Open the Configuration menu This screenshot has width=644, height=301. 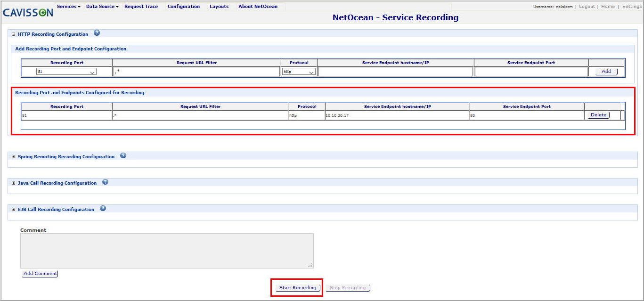[x=184, y=7]
